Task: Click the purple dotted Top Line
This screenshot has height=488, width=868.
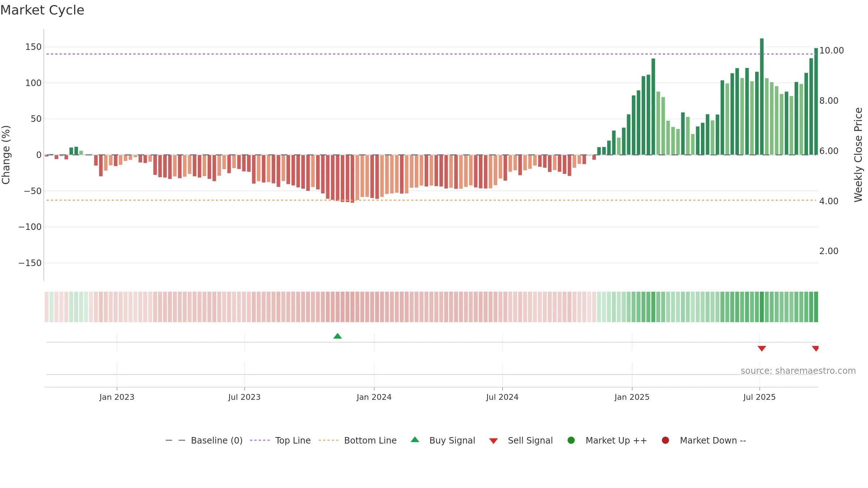Action: [431, 54]
